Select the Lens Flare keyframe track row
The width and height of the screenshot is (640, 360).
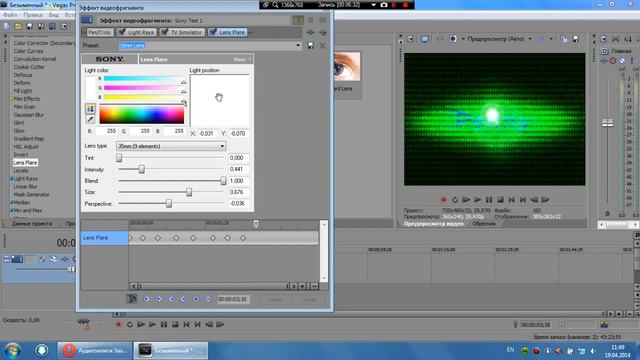point(104,238)
